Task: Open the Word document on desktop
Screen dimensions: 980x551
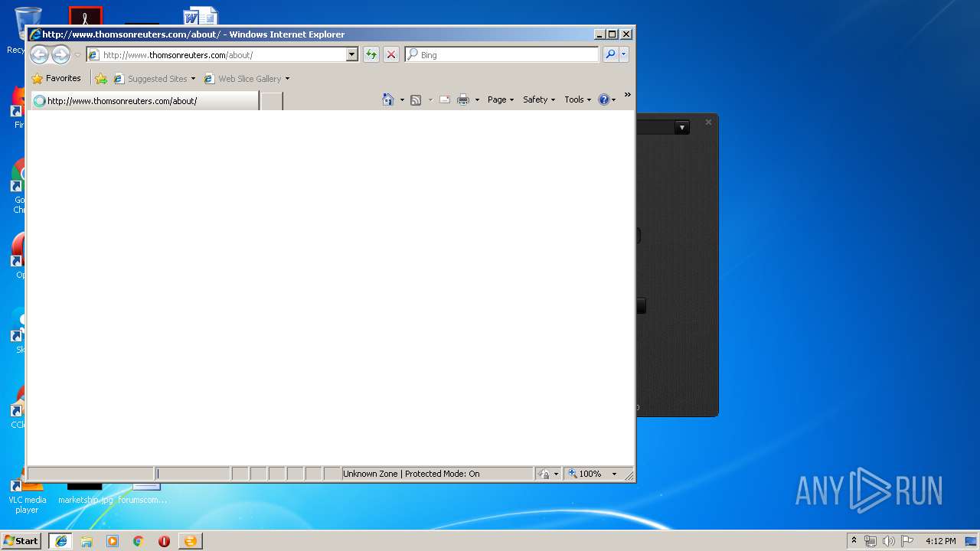Action: pyautogui.click(x=201, y=17)
